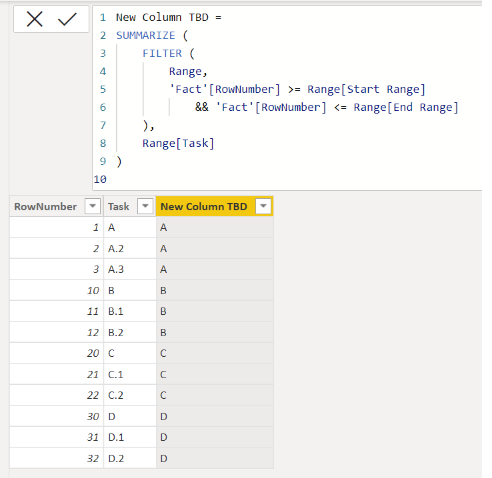Click line number 10 in formula editor

[100, 179]
